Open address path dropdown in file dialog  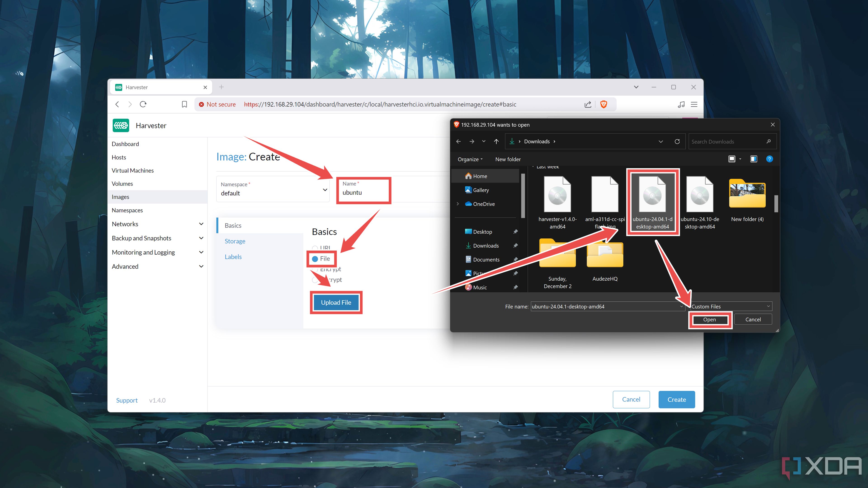coord(661,141)
